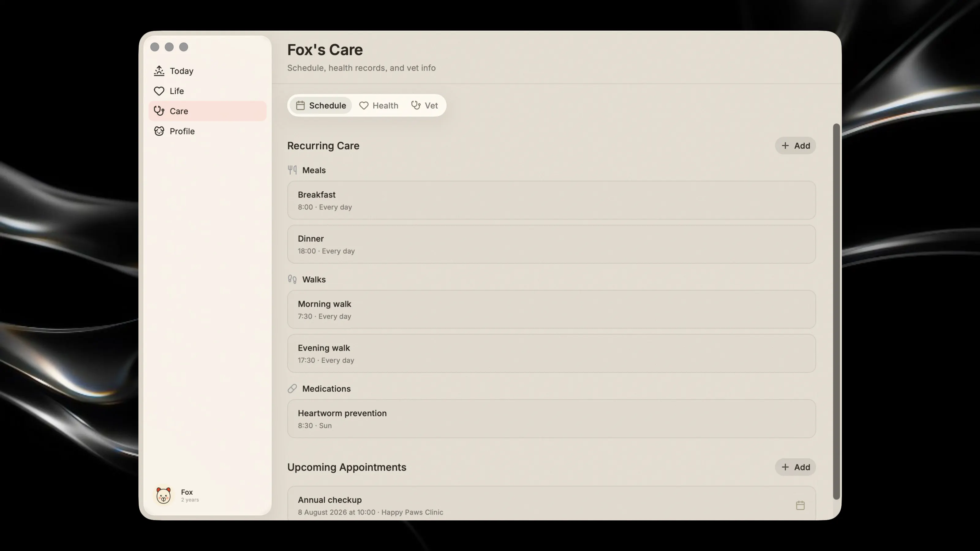Click '17:30 · Every day' under Evening walk
The image size is (980, 551).
pos(326,361)
